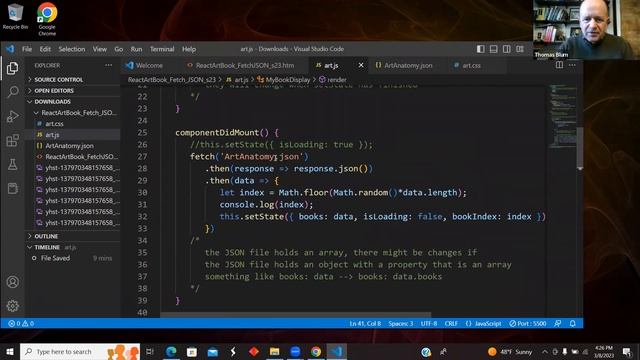Viewport: 640px width, 360px height.
Task: Open the Edit menu
Action: [x=45, y=49]
